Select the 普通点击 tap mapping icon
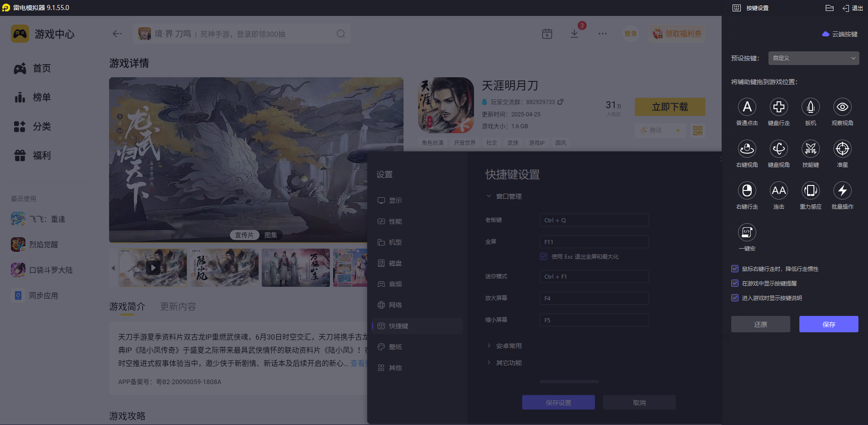This screenshot has height=425, width=868. pos(747,108)
